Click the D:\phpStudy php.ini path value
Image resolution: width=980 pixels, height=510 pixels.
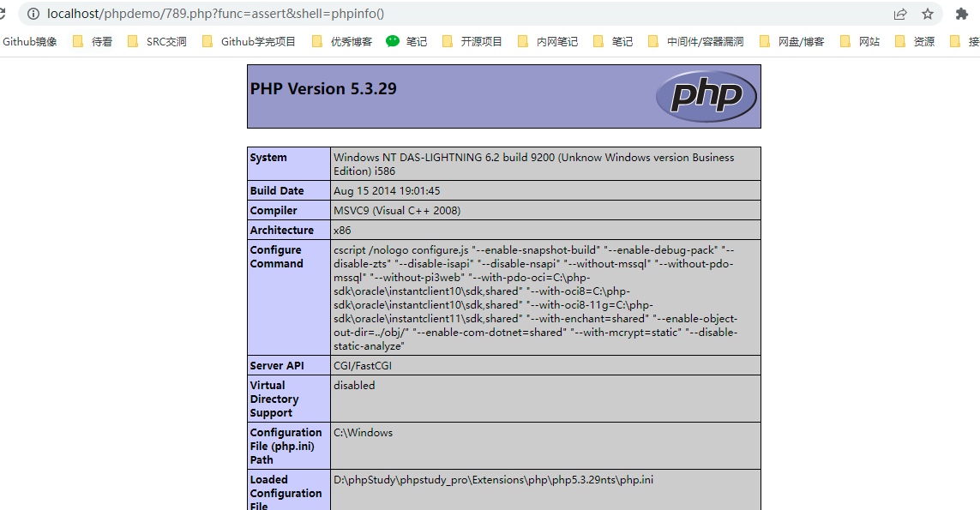pyautogui.click(x=493, y=480)
